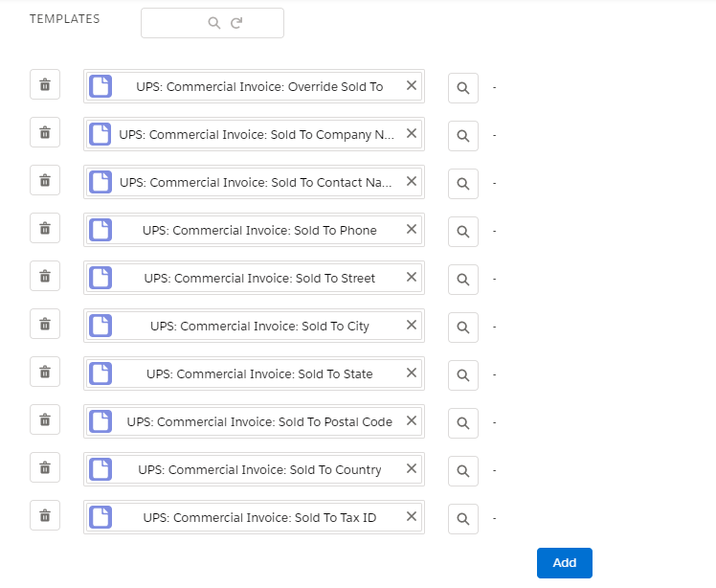Remove the Sold To Tax ID row via trash
716x588 pixels.
(45, 515)
